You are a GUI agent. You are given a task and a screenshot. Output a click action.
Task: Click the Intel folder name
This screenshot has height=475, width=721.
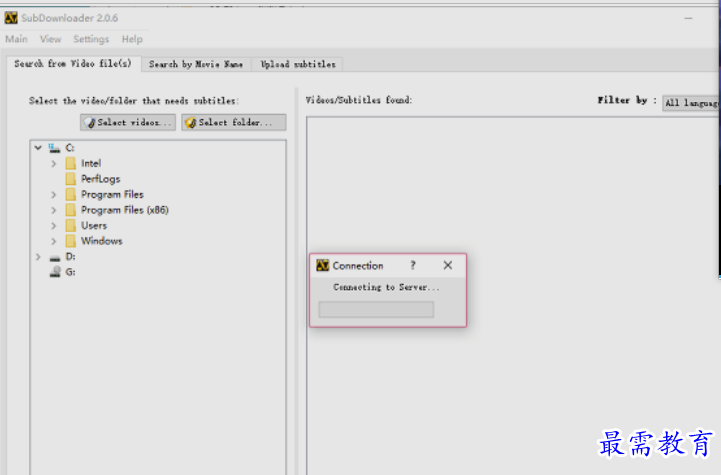tap(91, 163)
